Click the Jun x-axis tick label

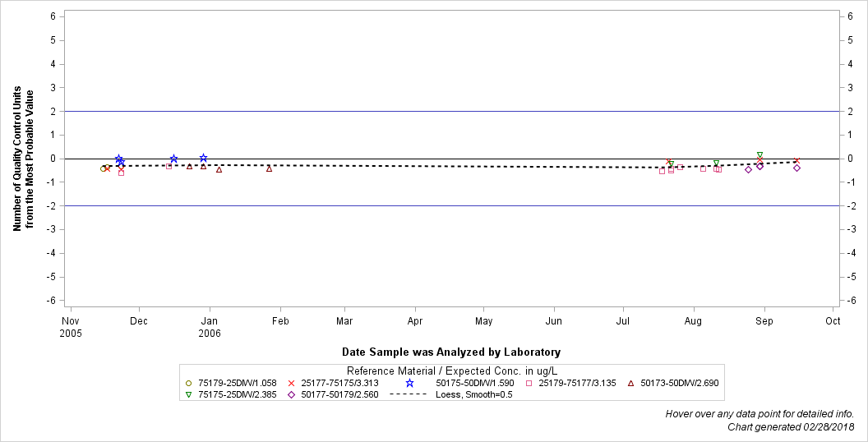(x=553, y=321)
